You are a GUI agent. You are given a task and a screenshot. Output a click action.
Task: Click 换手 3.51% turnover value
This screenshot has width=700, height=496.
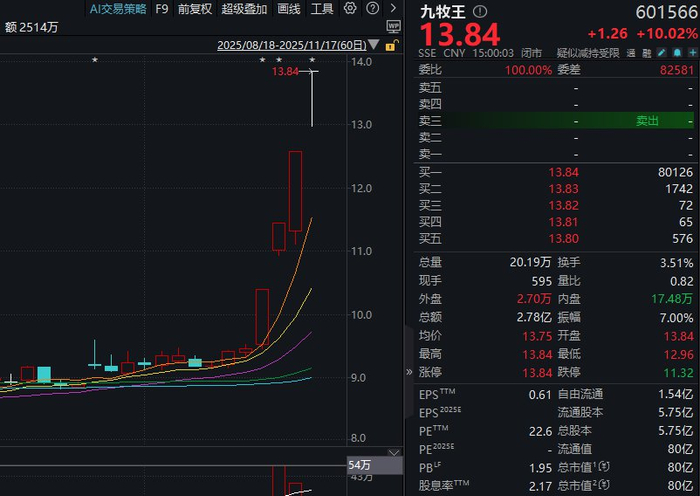point(676,263)
